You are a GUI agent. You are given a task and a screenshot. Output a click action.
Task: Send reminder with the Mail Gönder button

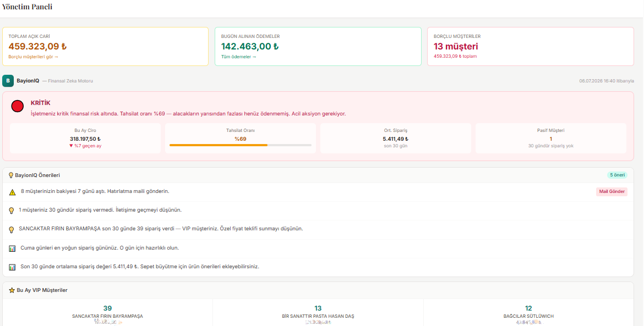click(x=612, y=191)
